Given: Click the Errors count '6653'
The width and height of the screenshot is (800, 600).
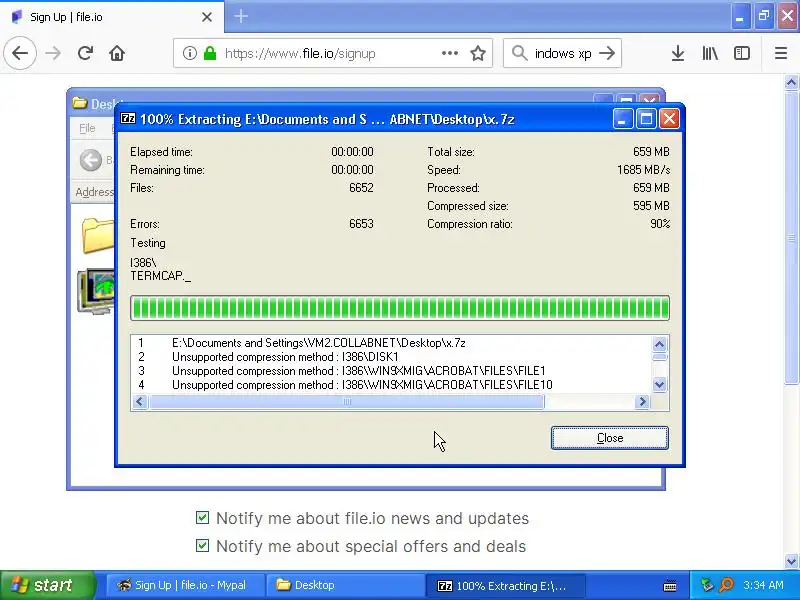Looking at the screenshot, I should 361,224.
